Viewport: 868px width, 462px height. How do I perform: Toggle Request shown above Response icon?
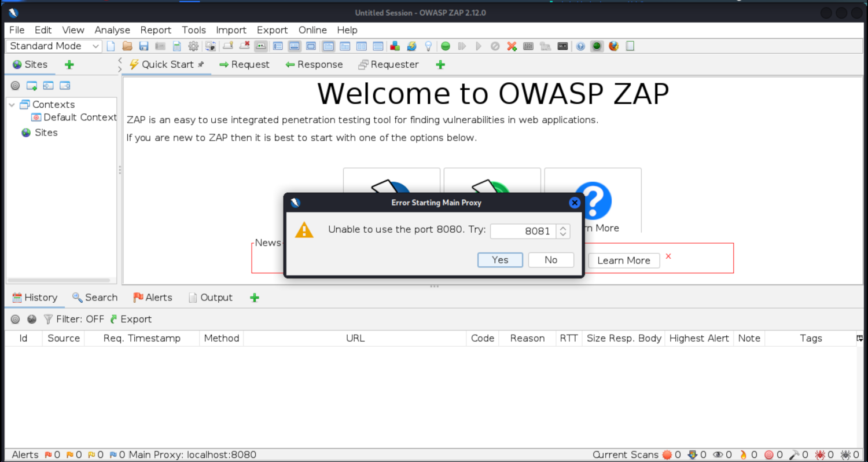(378, 46)
